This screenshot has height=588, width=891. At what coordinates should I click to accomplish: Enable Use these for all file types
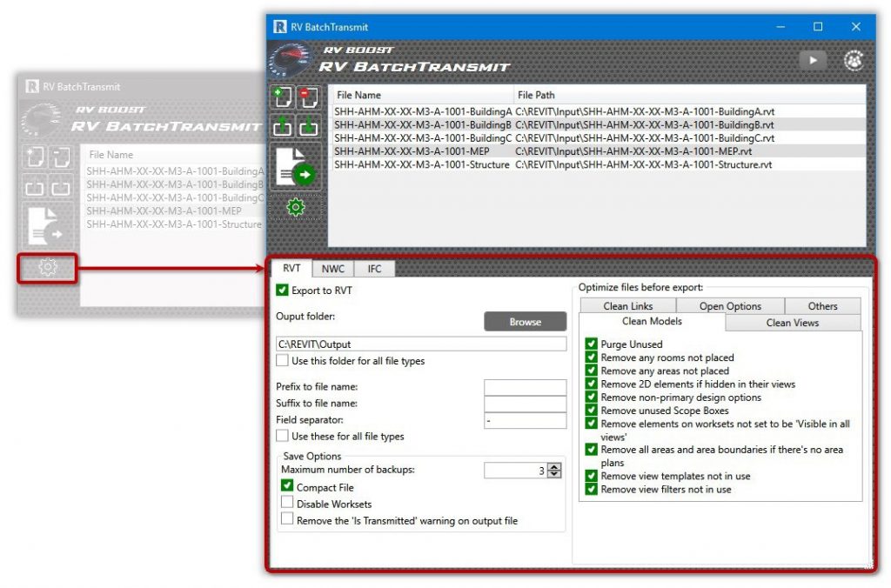coord(282,436)
